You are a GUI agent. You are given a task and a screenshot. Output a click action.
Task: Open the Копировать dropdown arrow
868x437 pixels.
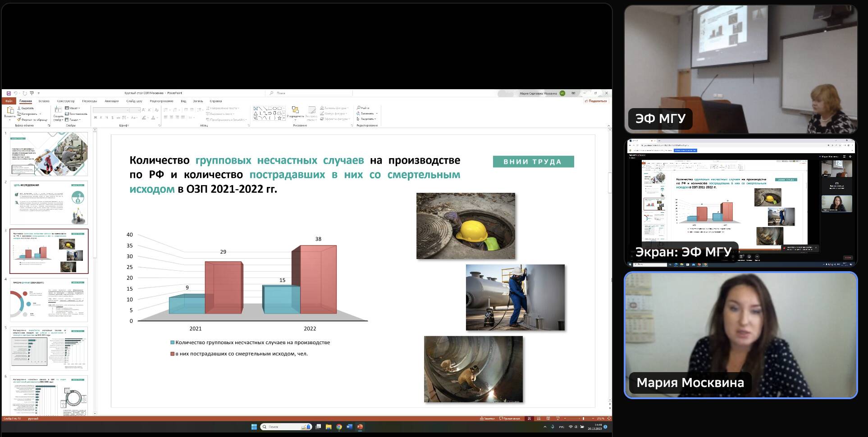pos(40,114)
